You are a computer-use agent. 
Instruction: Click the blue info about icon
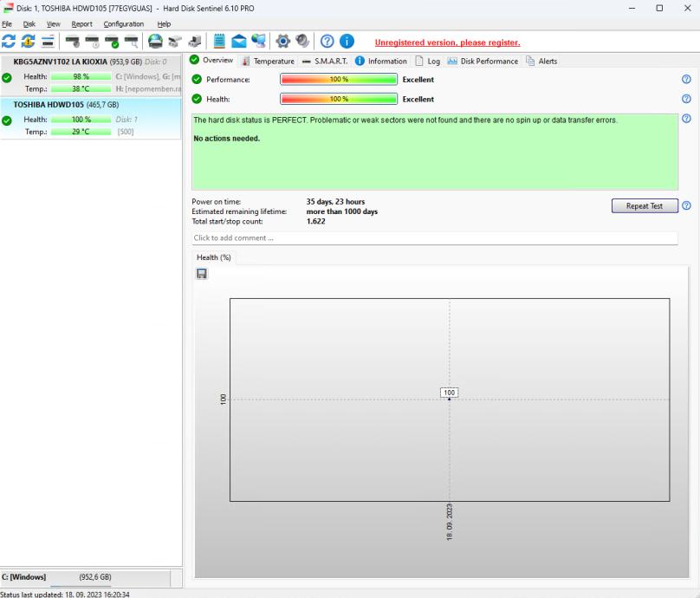pos(347,41)
